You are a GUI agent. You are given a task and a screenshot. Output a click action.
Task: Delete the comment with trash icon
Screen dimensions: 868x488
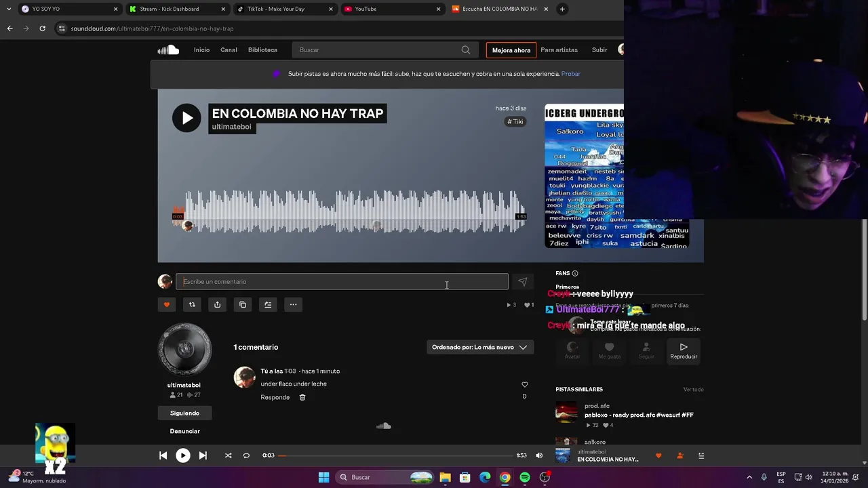tap(302, 397)
